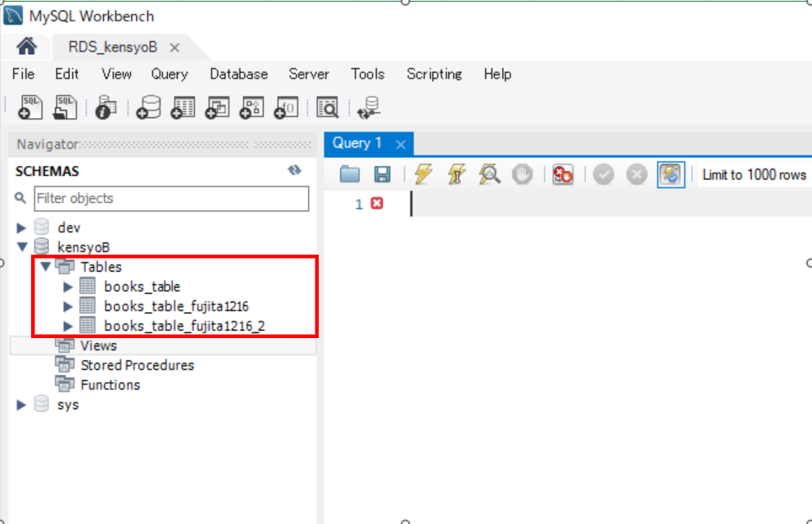Image resolution: width=812 pixels, height=524 pixels.
Task: Open the object inspector icon
Action: [106, 107]
